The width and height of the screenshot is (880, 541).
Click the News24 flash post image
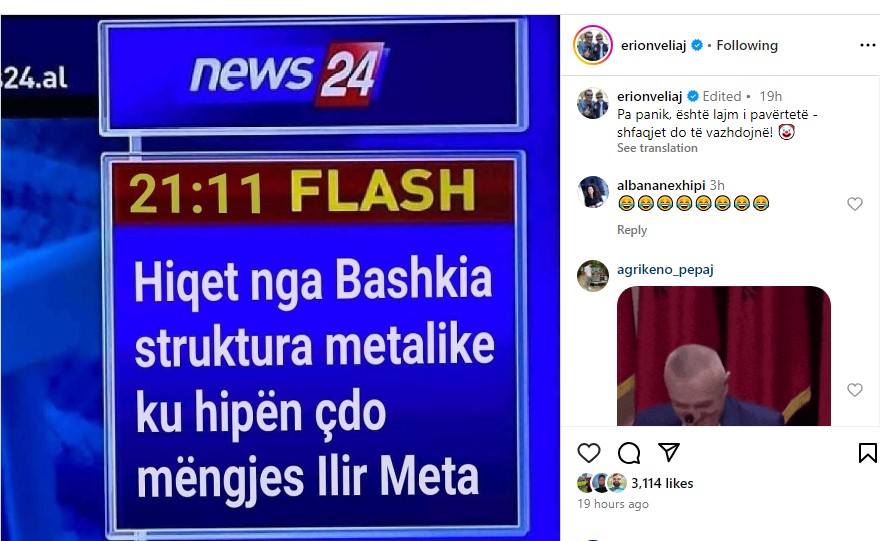[x=280, y=278]
